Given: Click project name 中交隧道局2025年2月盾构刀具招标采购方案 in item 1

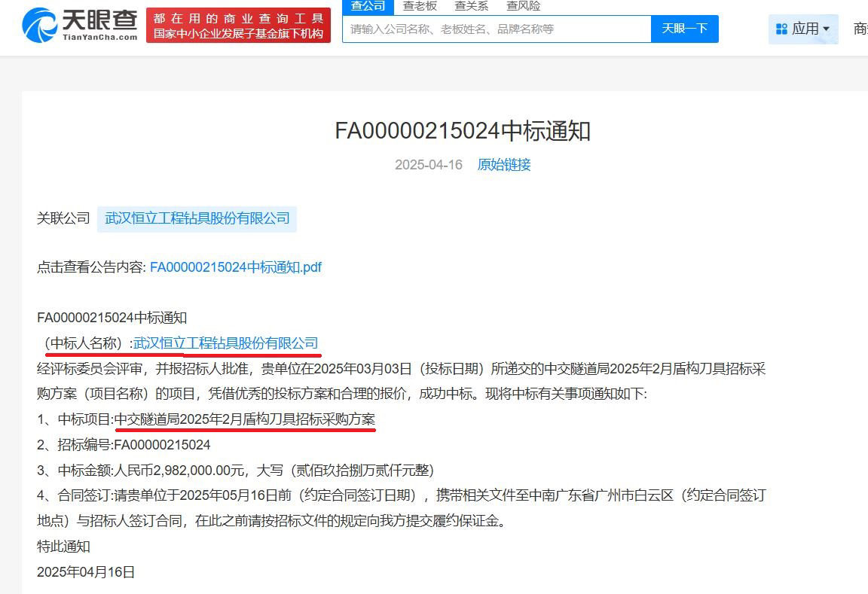Looking at the screenshot, I should pyautogui.click(x=245, y=419).
